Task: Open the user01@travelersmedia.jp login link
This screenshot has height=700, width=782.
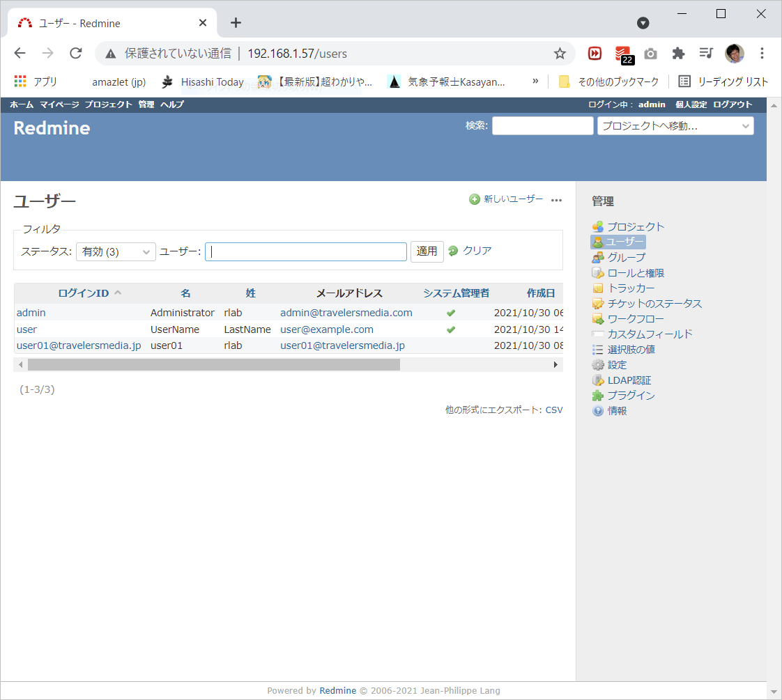Action: pos(79,345)
